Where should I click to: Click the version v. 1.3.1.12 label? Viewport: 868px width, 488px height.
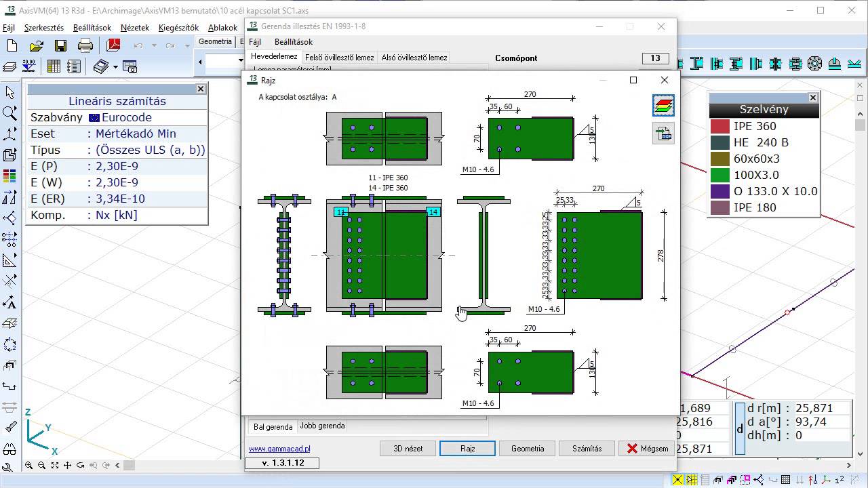pos(283,463)
